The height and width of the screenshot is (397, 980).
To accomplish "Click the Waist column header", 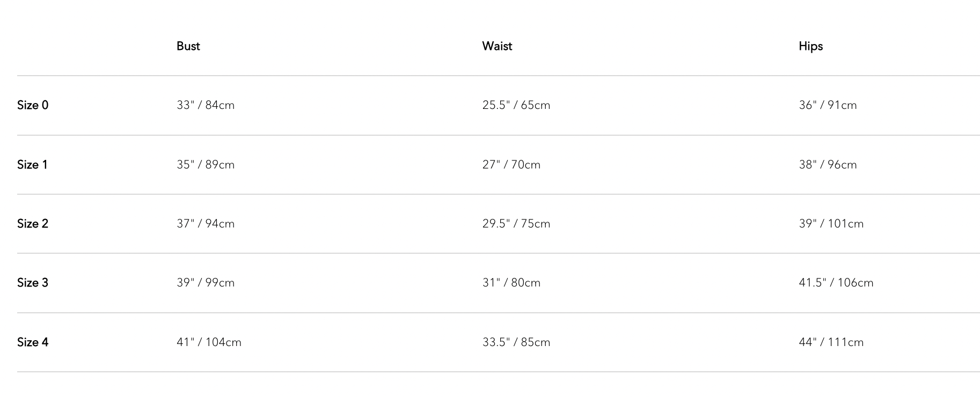I will [497, 46].
